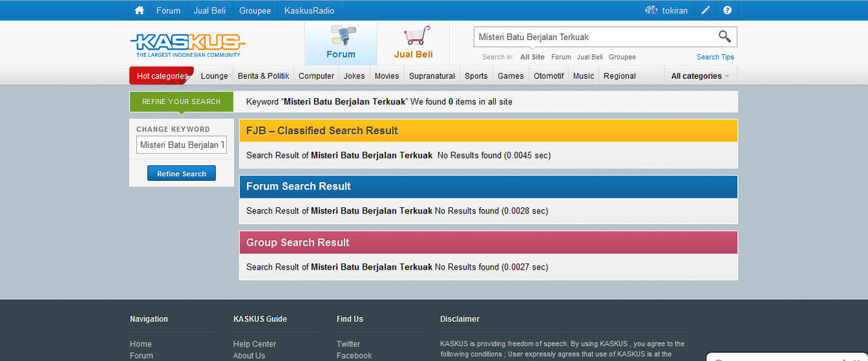Click the Forum Search Result header
The image size is (868, 361).
click(488, 186)
